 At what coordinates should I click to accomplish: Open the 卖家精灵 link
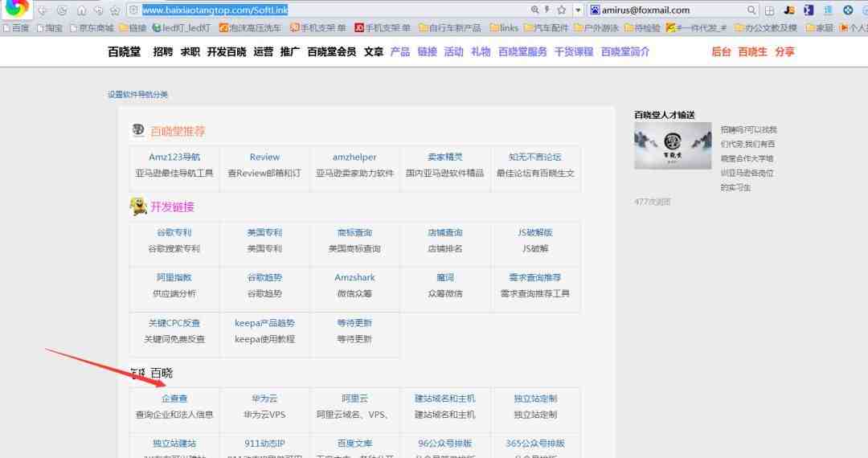tap(445, 157)
